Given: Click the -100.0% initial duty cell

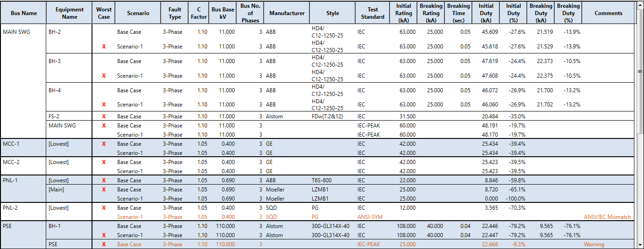Looking at the screenshot, I should point(515,199).
